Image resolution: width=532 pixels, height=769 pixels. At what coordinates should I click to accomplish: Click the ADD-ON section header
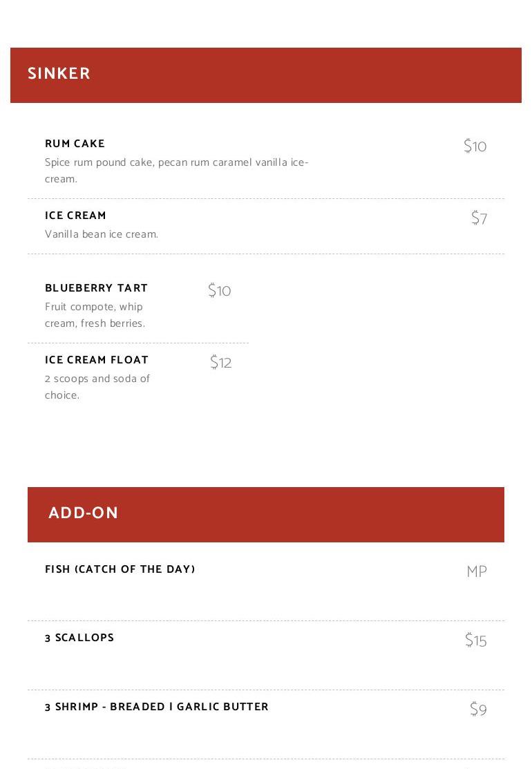point(84,513)
